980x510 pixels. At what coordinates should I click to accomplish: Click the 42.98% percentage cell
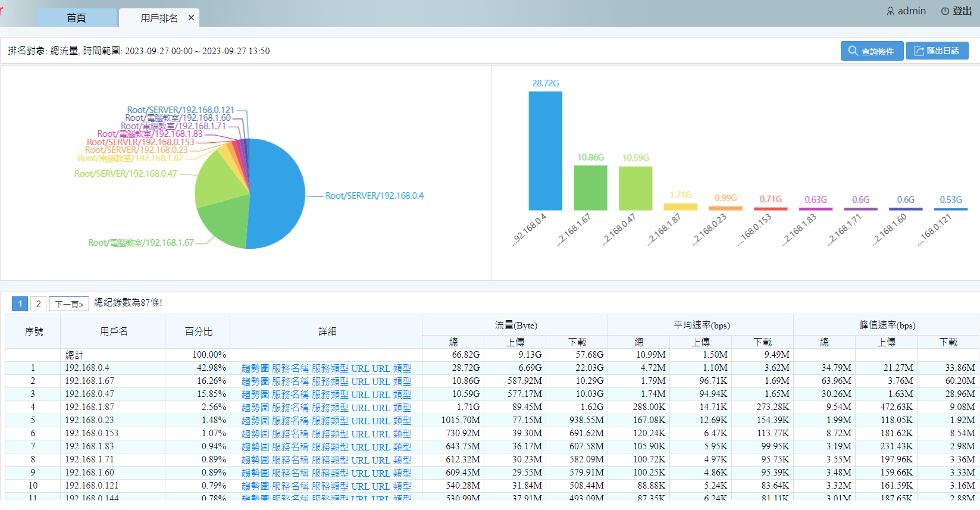[198, 368]
